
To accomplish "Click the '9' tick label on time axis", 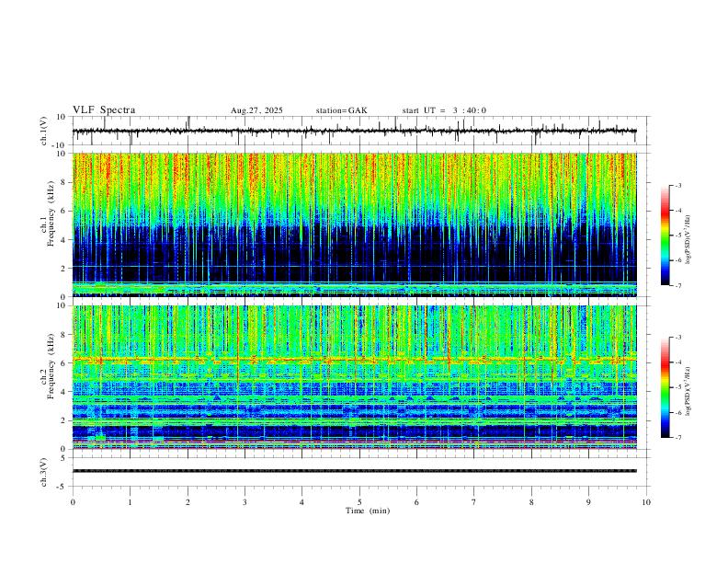I will 588,502.
